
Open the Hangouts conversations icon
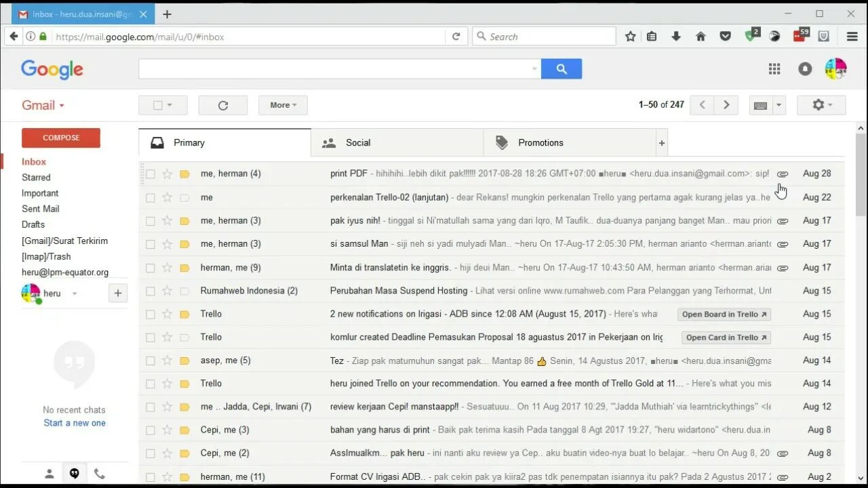[75, 474]
